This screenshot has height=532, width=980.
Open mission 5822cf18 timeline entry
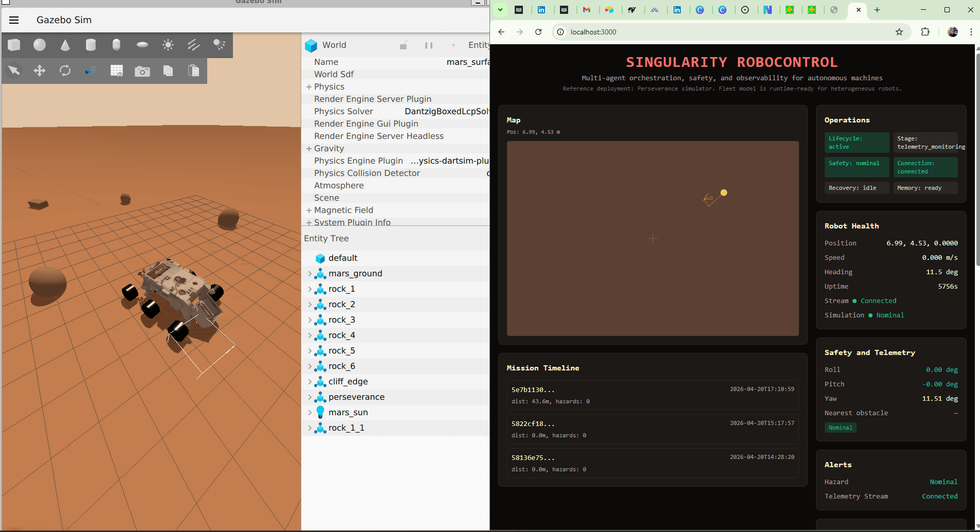pyautogui.click(x=652, y=429)
